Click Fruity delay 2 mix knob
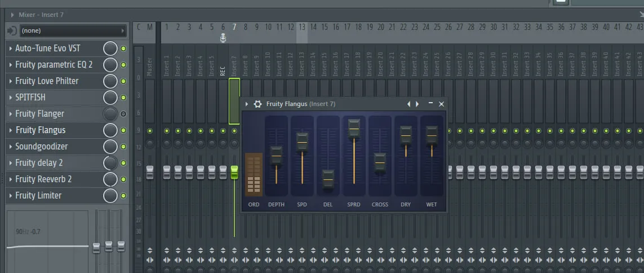Image resolution: width=644 pixels, height=273 pixels. tap(110, 163)
